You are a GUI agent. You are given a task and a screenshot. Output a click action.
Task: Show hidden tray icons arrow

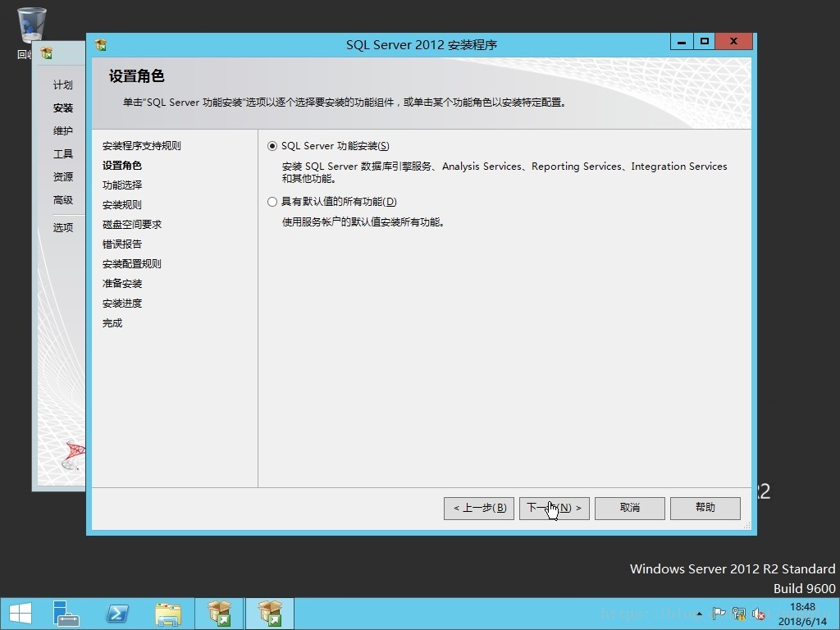click(x=699, y=614)
